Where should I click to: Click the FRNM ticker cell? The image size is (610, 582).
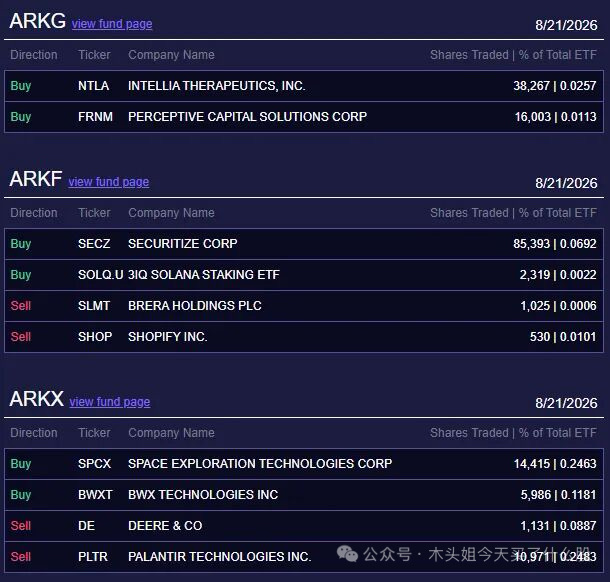tap(95, 117)
